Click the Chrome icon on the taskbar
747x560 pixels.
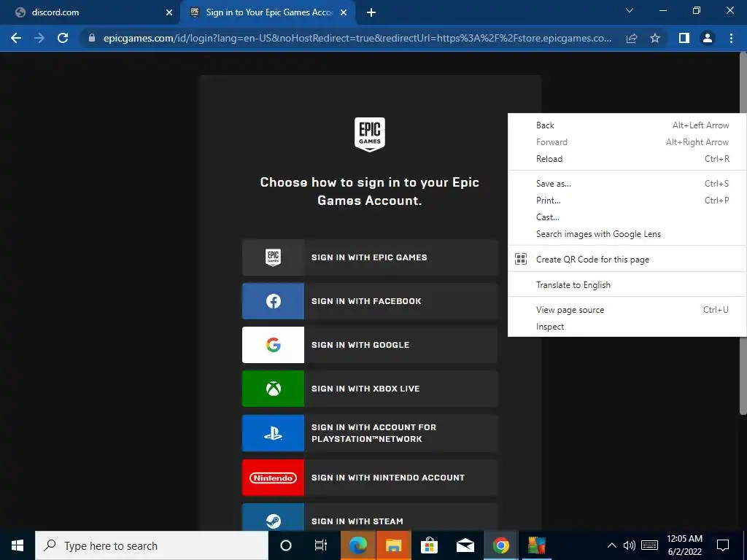pos(500,545)
